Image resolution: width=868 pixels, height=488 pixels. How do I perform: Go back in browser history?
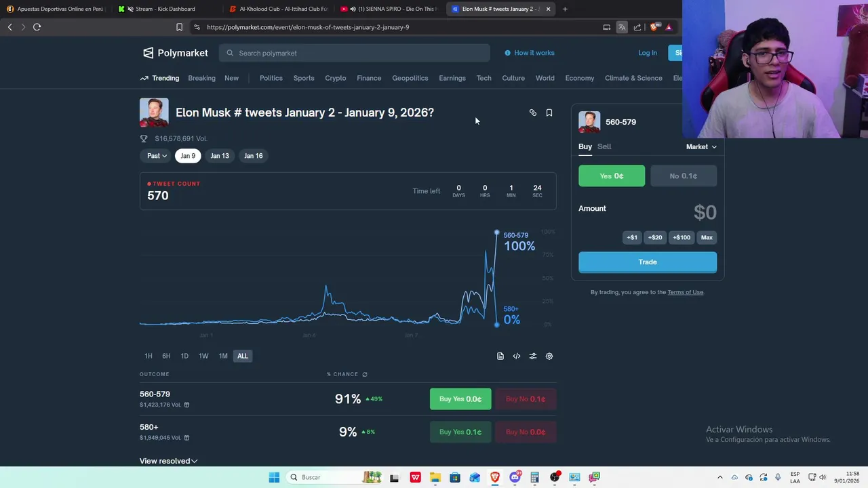9,27
